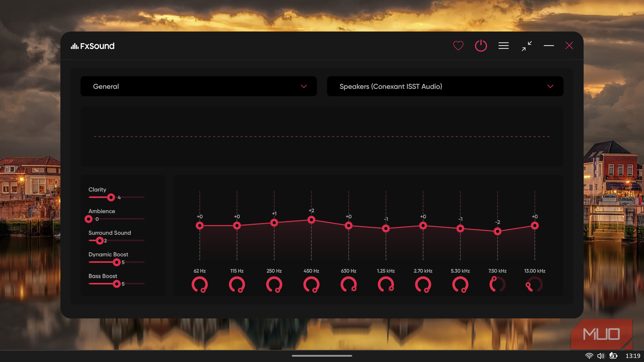The height and width of the screenshot is (362, 644).
Task: Click the 13.00 kHz frequency knob
Action: coord(535,285)
